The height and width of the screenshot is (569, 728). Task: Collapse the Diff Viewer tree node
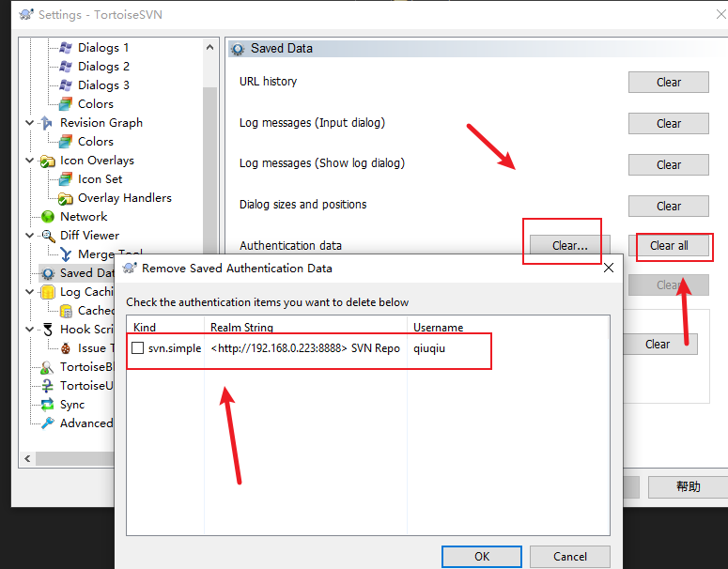30,236
